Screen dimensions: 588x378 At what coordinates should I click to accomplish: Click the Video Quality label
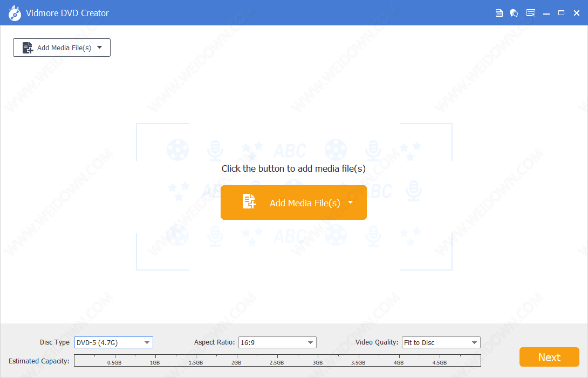(377, 342)
